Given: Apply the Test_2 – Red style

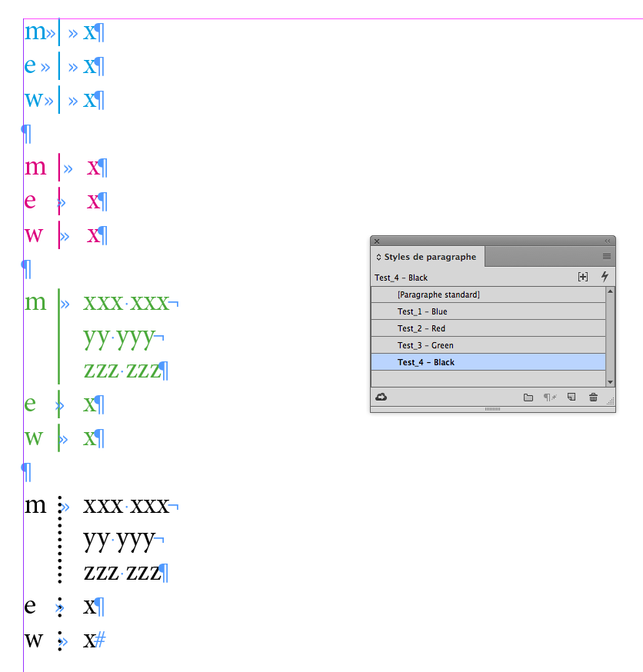Looking at the screenshot, I should tap(488, 328).
